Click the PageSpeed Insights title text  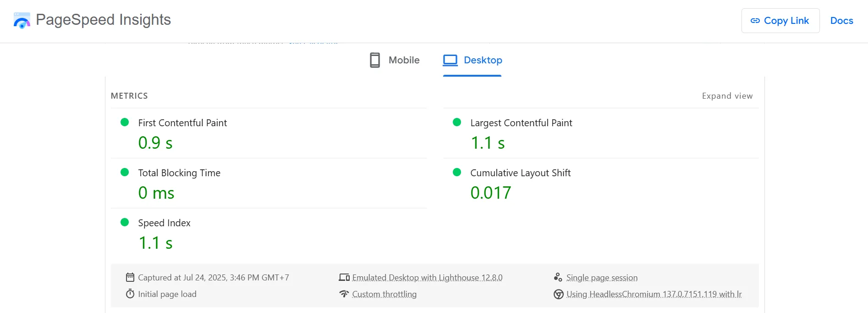(x=103, y=20)
